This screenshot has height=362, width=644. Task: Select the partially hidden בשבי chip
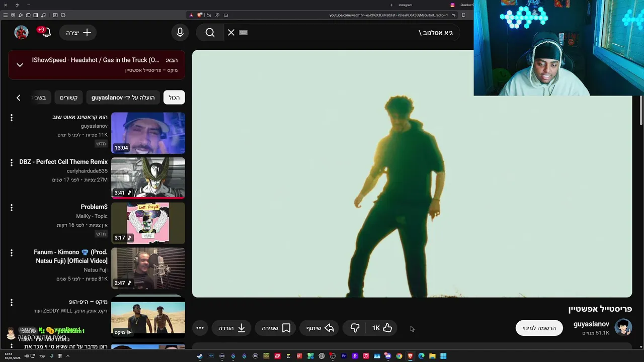tap(40, 98)
